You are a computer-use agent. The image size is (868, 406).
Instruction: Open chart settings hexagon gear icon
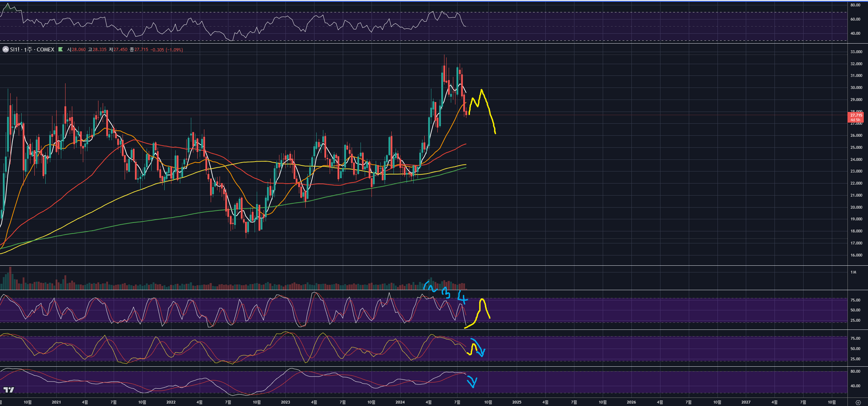coord(858,402)
